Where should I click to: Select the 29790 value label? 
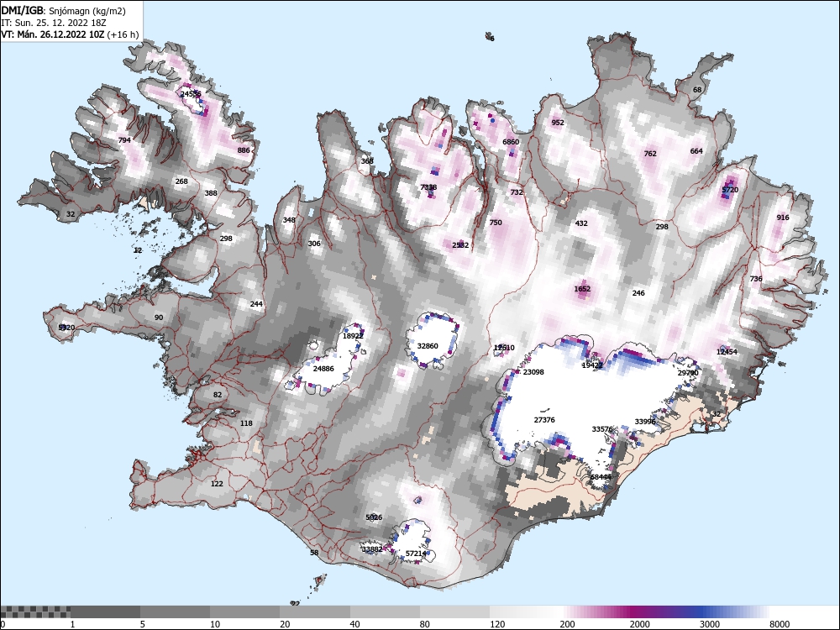[689, 373]
